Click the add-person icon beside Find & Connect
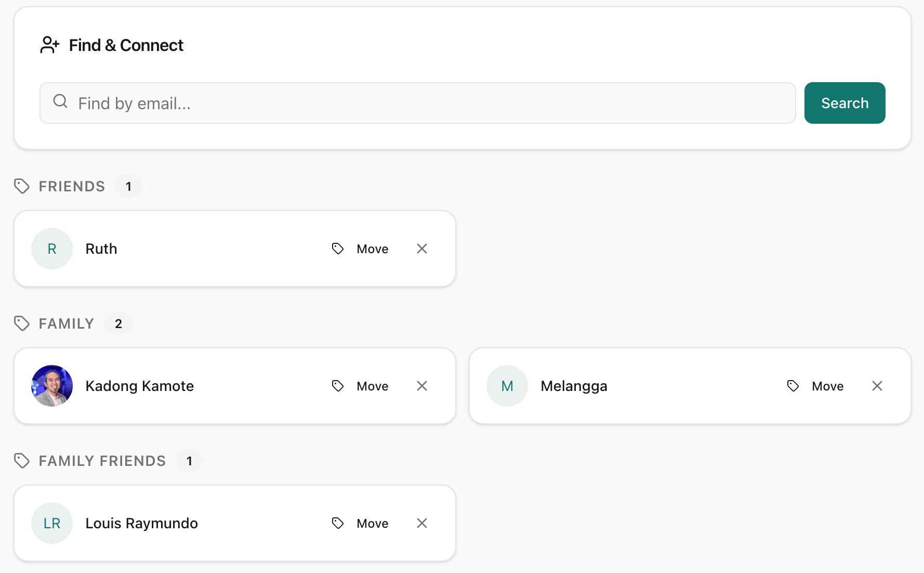 [50, 45]
